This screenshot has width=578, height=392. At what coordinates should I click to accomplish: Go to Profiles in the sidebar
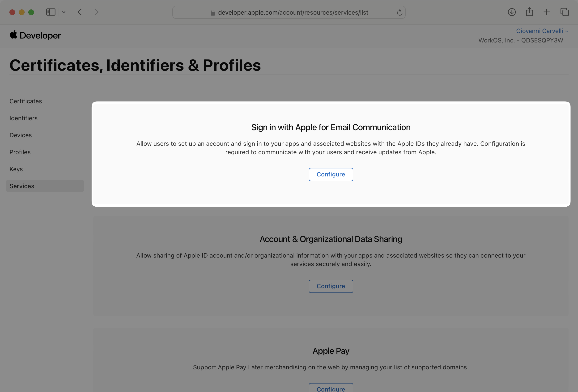coord(20,152)
